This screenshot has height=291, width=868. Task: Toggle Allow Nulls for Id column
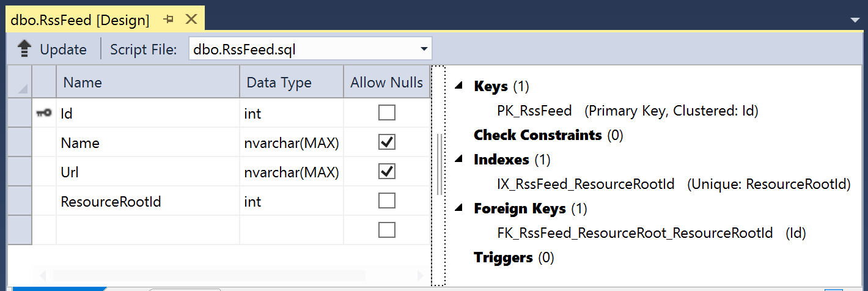[386, 112]
